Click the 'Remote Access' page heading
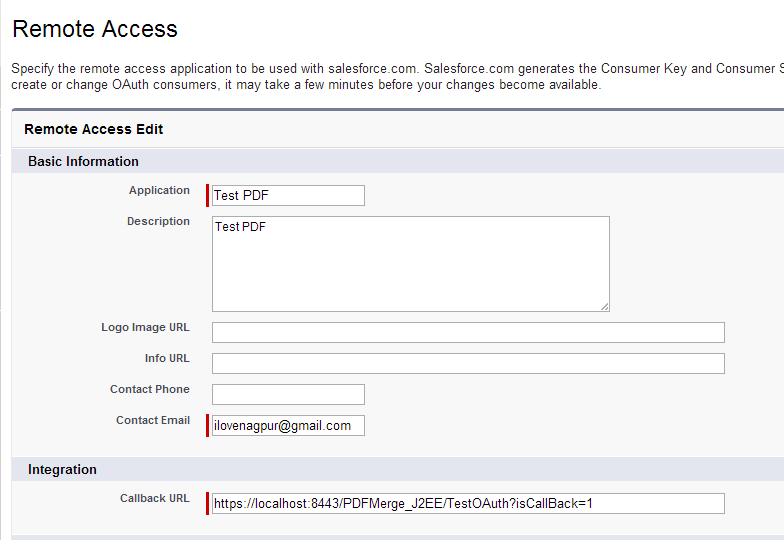 95,29
